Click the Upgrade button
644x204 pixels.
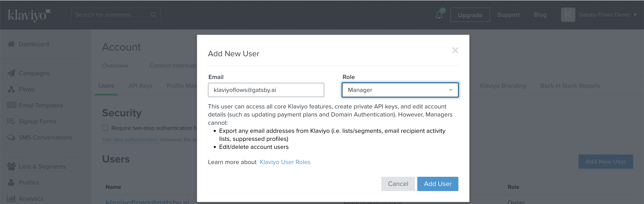[x=470, y=15]
